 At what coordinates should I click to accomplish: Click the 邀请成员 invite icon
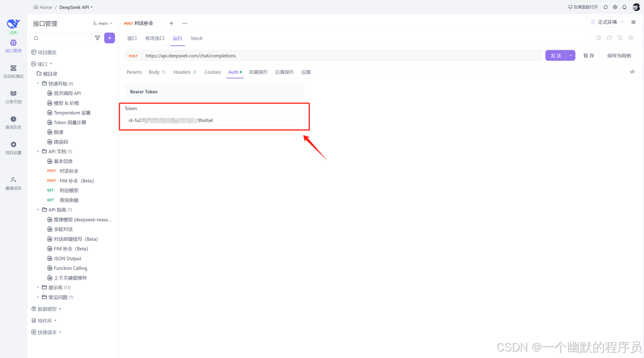tap(14, 180)
